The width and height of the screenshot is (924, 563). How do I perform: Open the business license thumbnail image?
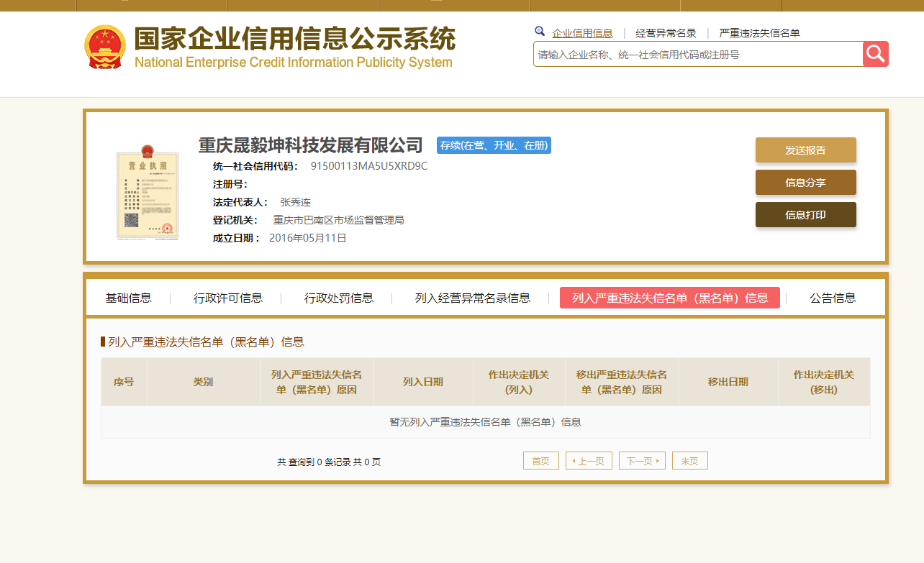[148, 191]
